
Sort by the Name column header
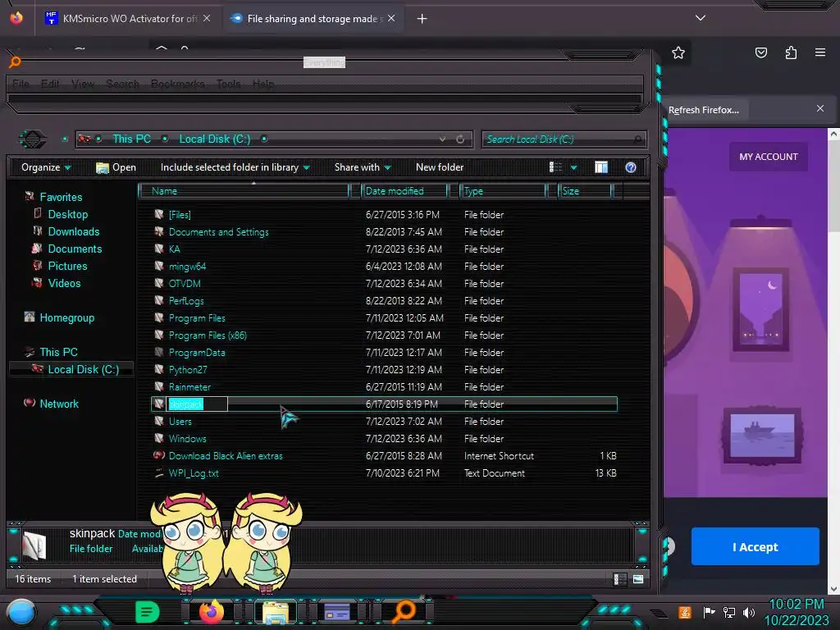click(x=244, y=190)
